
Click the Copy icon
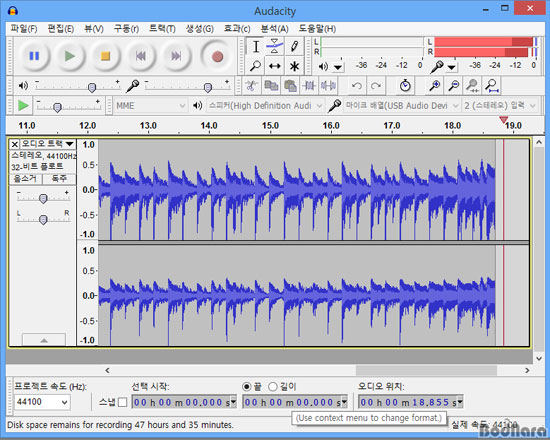[x=271, y=86]
